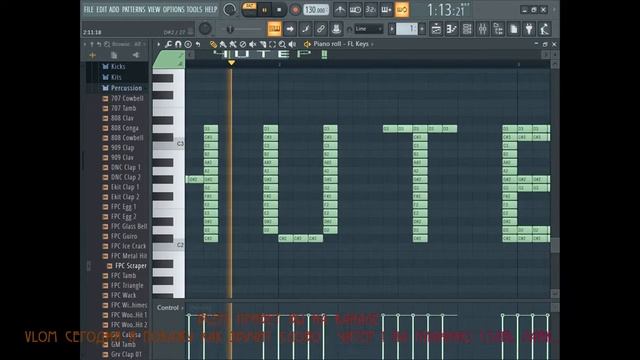Screen dimensions: 640x360
Task: Select the Zoom magnifier tool
Action: (282, 44)
